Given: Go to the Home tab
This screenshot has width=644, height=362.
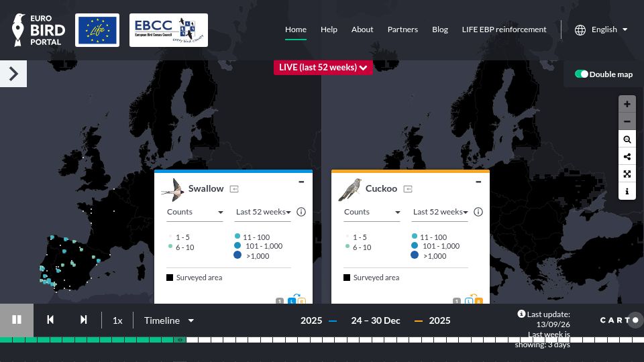Looking at the screenshot, I should tap(296, 29).
